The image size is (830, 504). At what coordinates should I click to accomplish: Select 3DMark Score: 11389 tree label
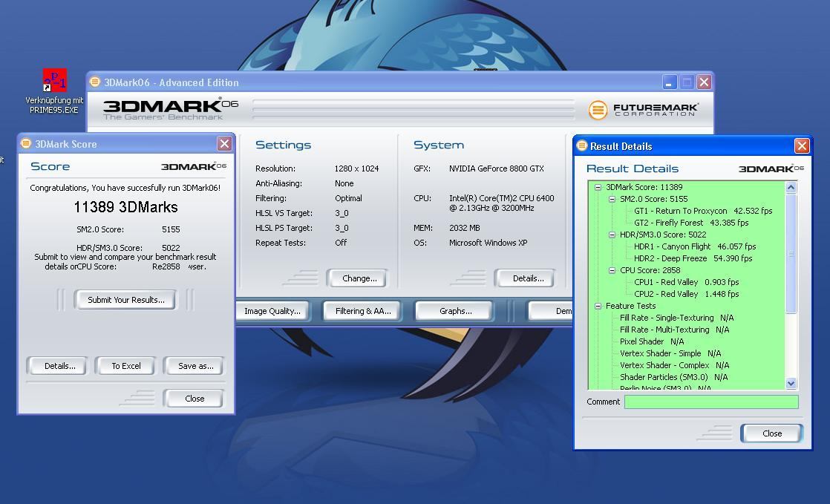[644, 187]
